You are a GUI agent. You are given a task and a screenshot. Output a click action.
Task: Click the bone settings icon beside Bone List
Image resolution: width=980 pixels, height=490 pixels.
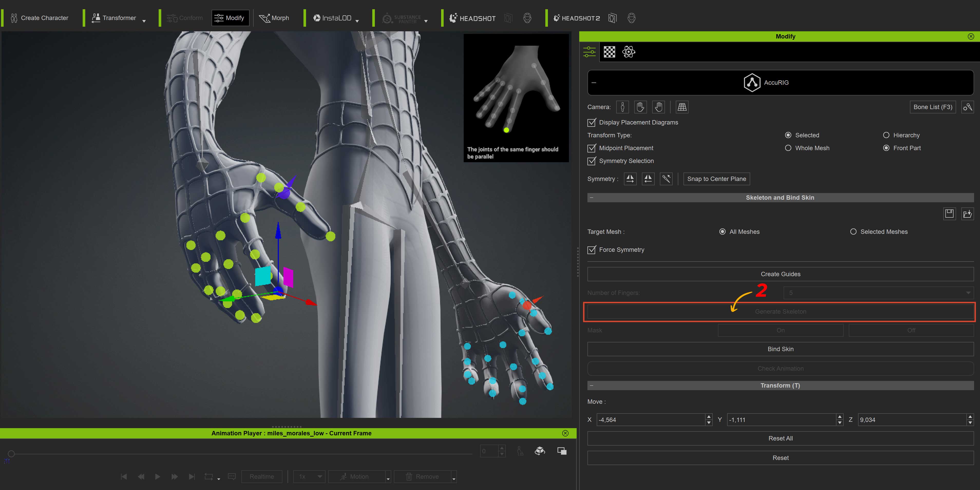967,107
